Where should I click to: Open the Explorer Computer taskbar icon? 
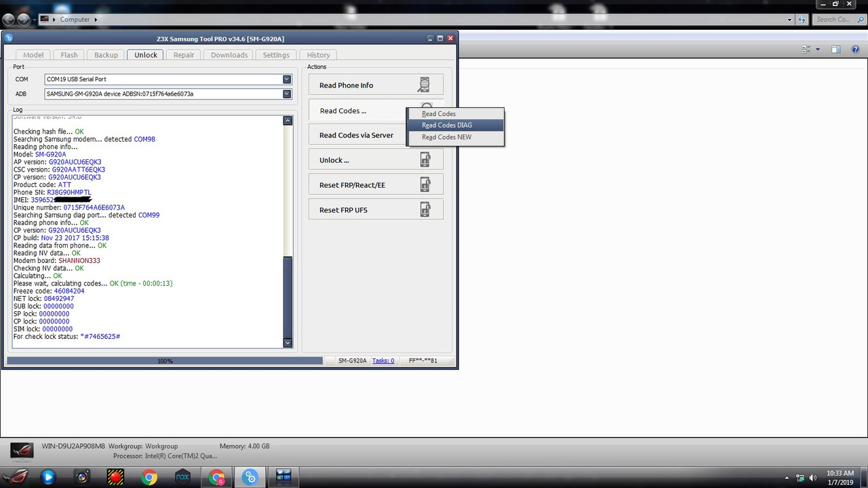283,477
